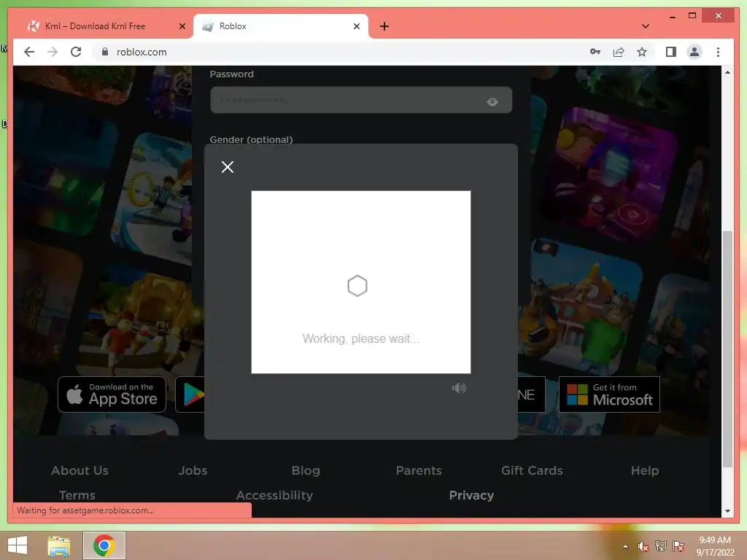Open a new browser tab
This screenshot has height=560, width=747.
tap(384, 26)
